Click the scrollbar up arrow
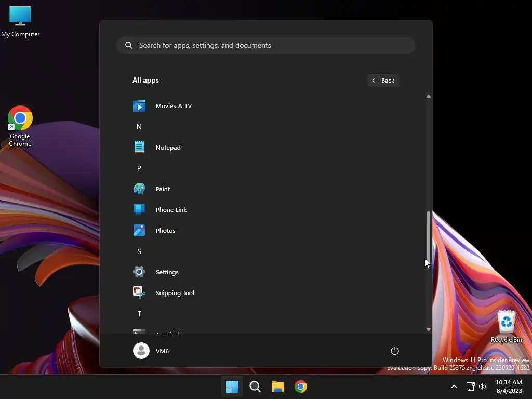The height and width of the screenshot is (399, 532). tap(429, 96)
